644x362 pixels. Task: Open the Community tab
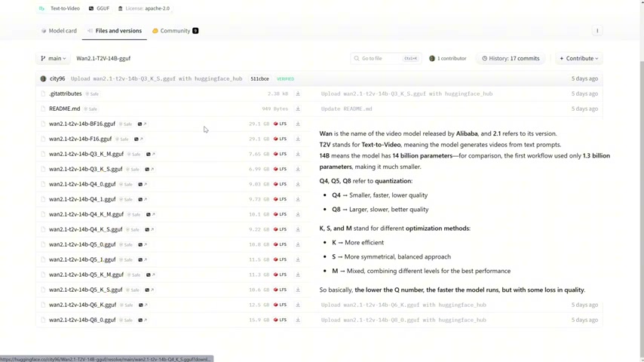tap(176, 31)
